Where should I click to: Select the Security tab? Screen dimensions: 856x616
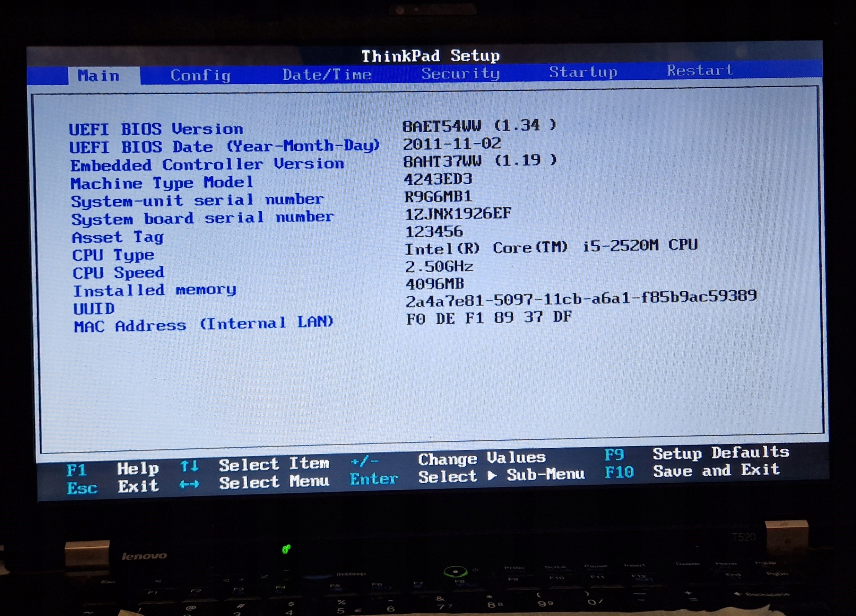(x=460, y=73)
